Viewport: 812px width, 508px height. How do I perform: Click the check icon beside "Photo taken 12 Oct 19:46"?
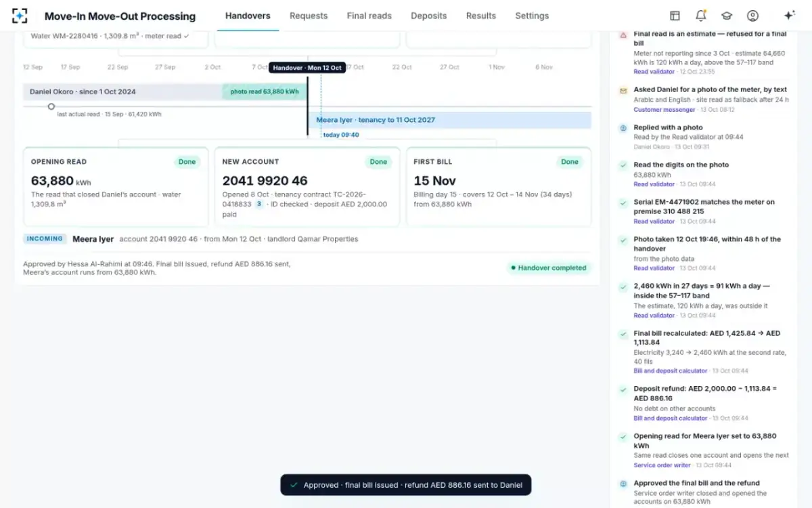[623, 240]
